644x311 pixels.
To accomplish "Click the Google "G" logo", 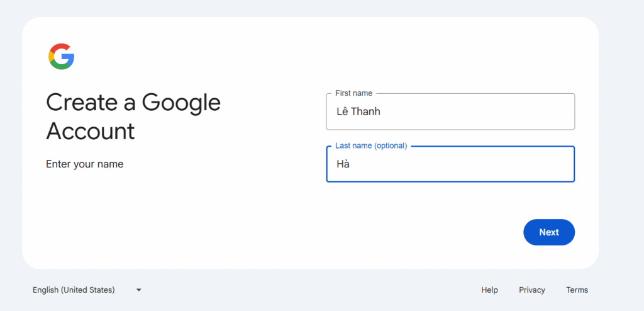I will [x=61, y=57].
